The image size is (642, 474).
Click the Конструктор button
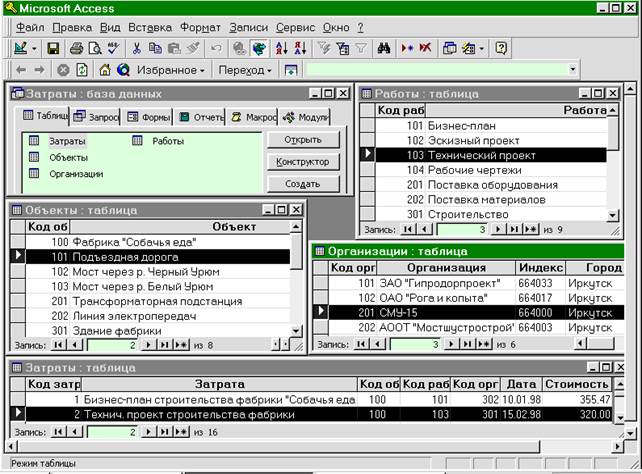click(x=303, y=162)
